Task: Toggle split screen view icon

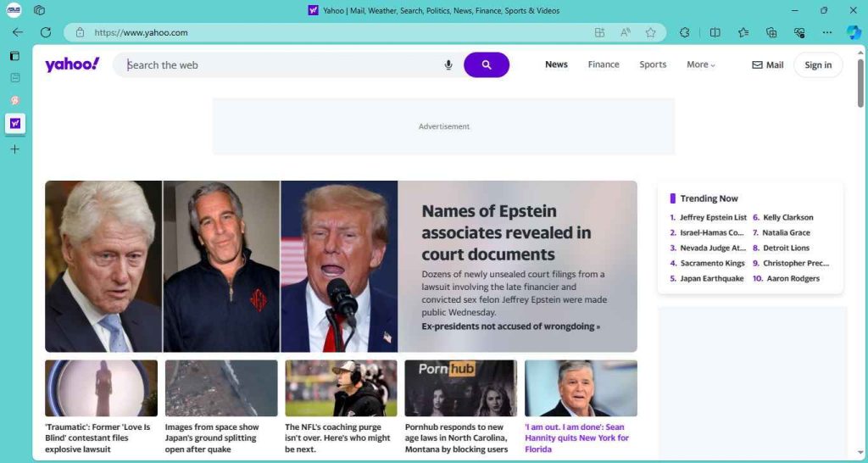Action: 715,32
